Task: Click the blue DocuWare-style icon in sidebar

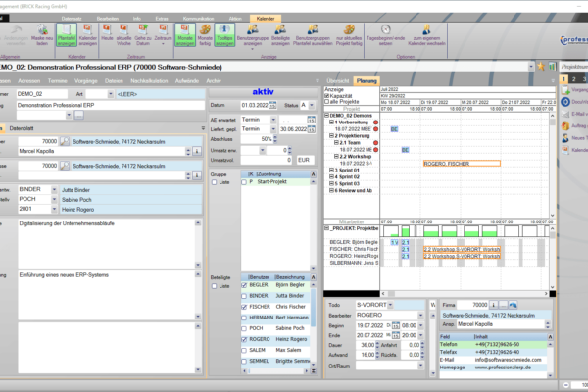Action: [565, 102]
